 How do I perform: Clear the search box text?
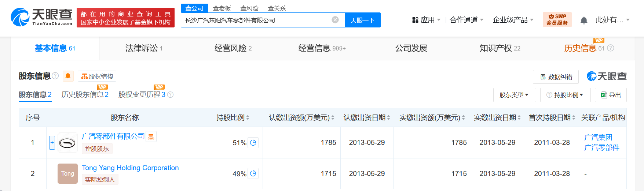[x=335, y=20]
